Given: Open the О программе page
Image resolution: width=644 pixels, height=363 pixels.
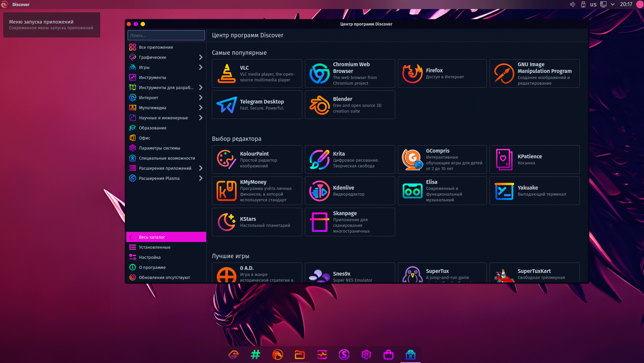Looking at the screenshot, I should 166,267.
